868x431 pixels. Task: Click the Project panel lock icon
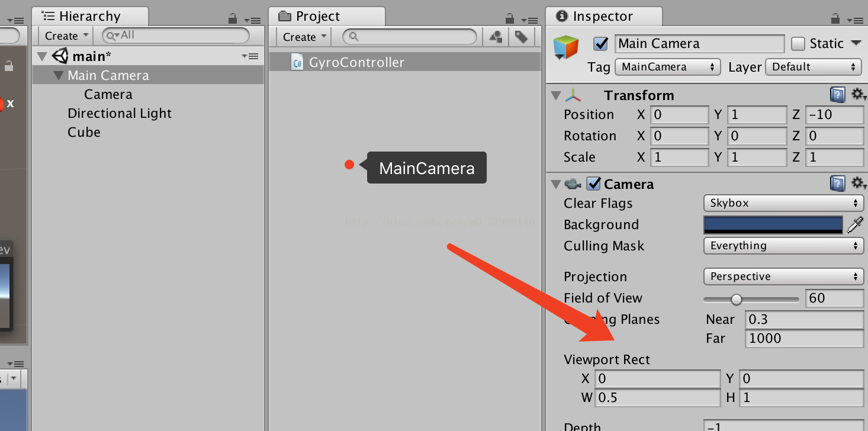[x=510, y=18]
